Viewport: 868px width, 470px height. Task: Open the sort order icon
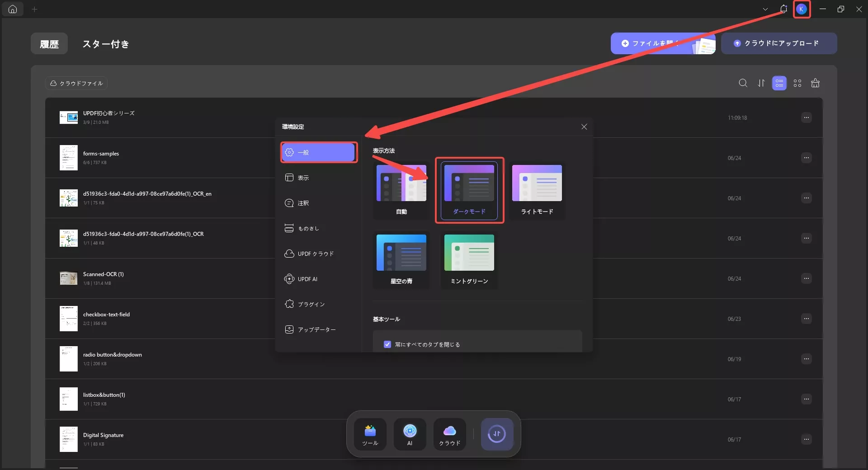pos(761,83)
